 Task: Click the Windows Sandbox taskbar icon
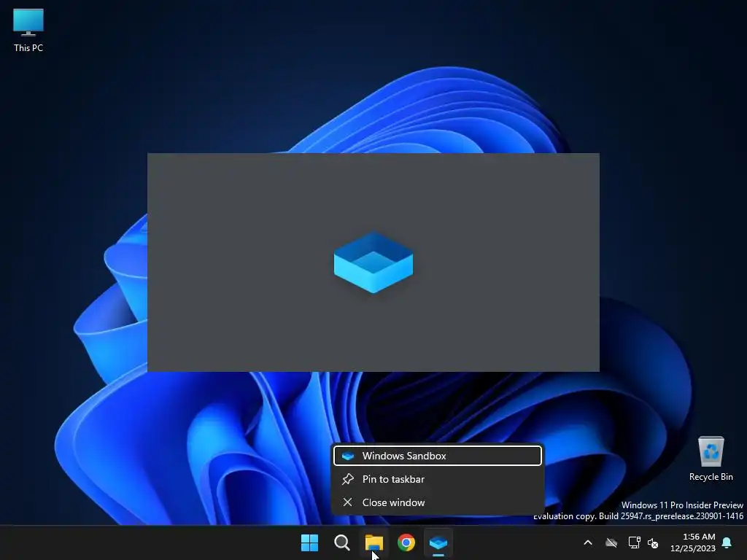pos(438,542)
